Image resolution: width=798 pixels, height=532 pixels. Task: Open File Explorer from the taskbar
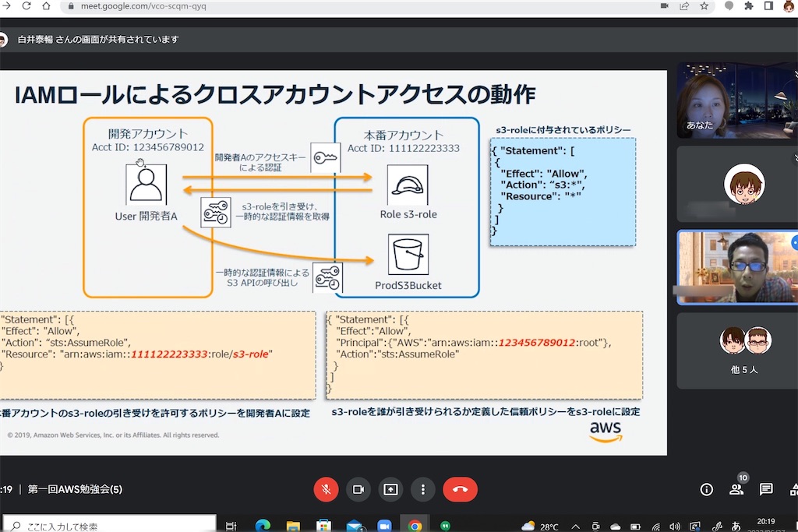293,526
